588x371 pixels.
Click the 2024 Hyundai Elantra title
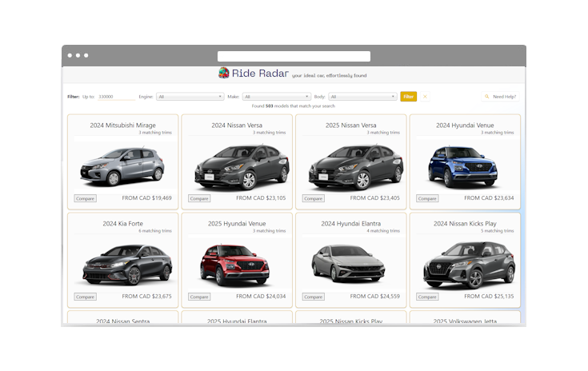350,223
